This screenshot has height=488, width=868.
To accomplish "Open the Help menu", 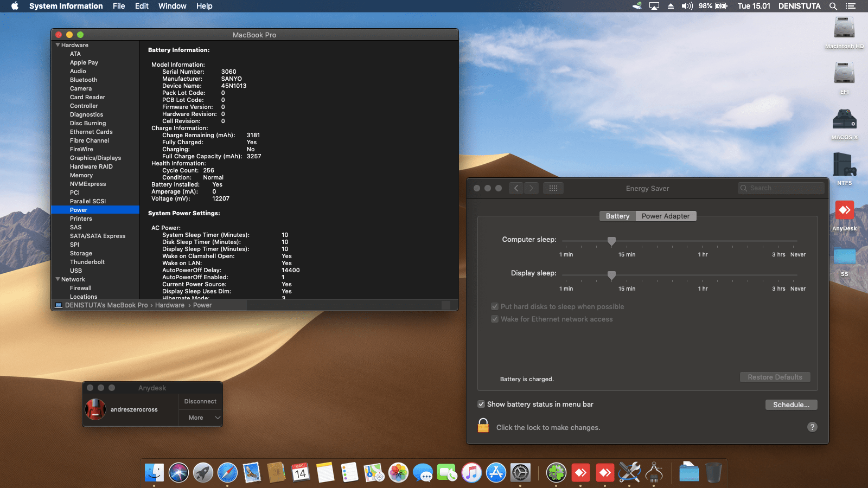I will pos(204,6).
